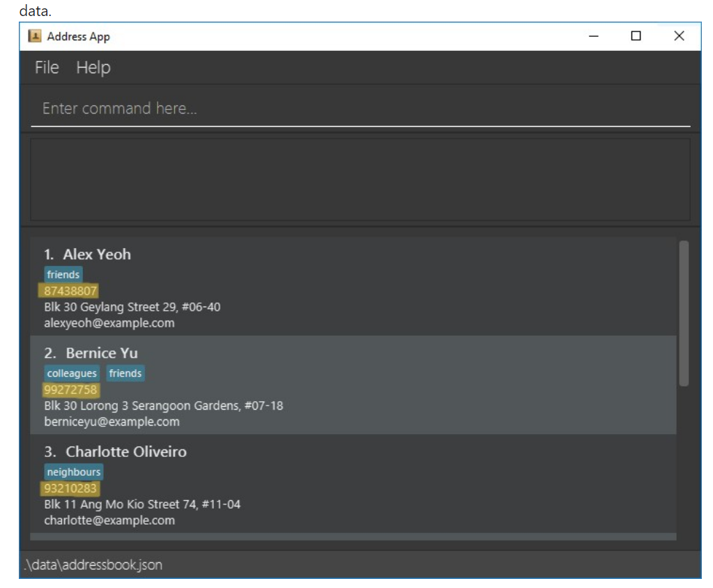
Task: Click Alex Yeoh's friends tag
Action: pyautogui.click(x=63, y=274)
